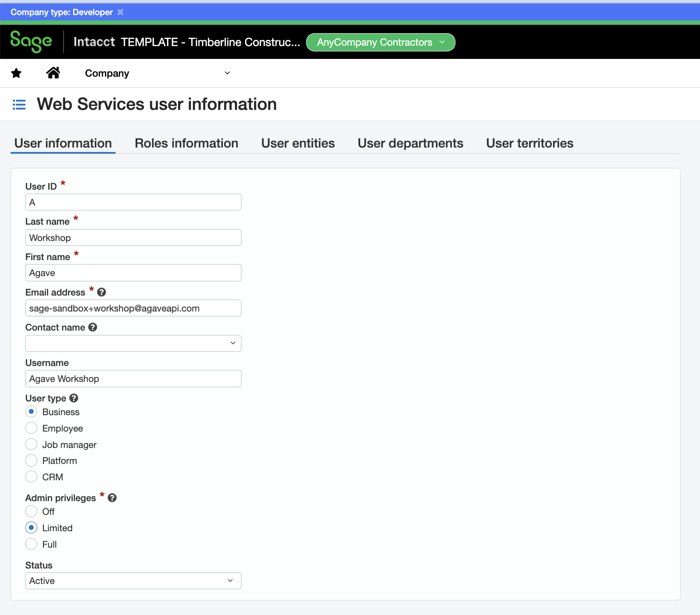Switch to User territories tab
This screenshot has height=615, width=700.
point(530,143)
